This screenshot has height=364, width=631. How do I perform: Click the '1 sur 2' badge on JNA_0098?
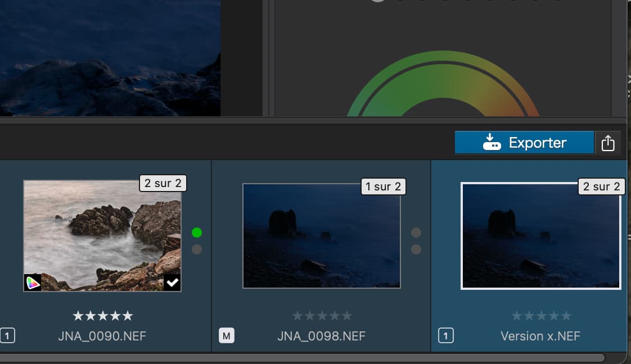tap(382, 186)
